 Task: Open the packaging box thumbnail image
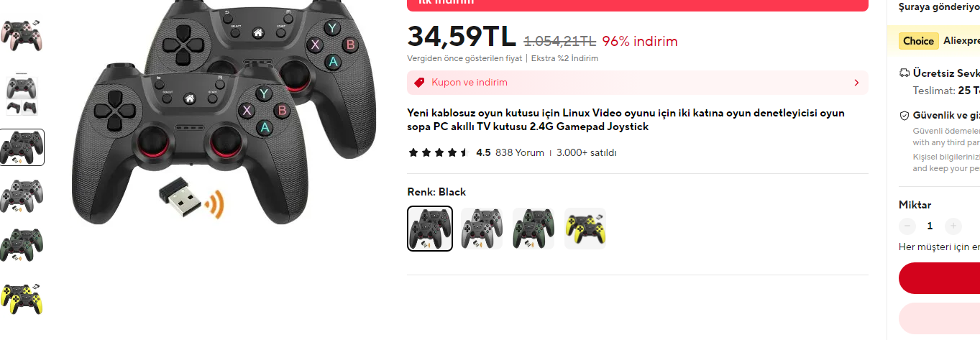coord(22,94)
